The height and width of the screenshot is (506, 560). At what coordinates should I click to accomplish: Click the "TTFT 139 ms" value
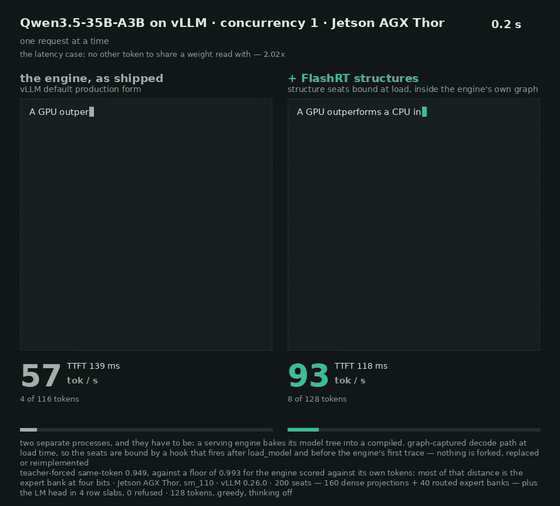pos(94,366)
